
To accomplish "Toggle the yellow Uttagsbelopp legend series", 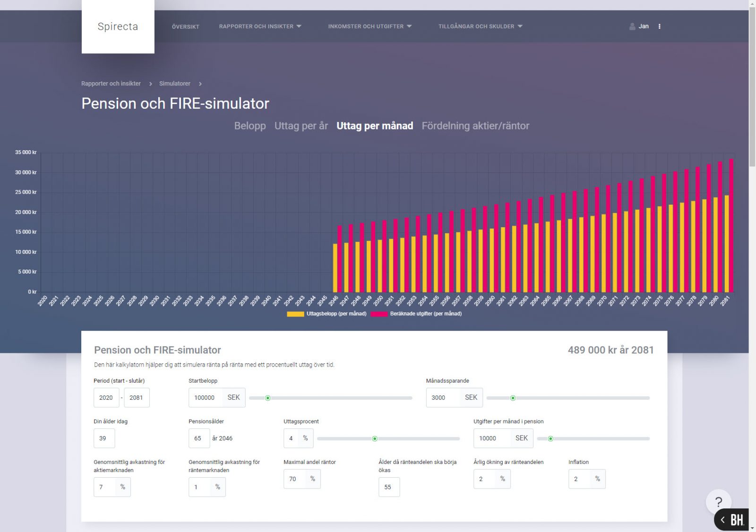I will [326, 314].
